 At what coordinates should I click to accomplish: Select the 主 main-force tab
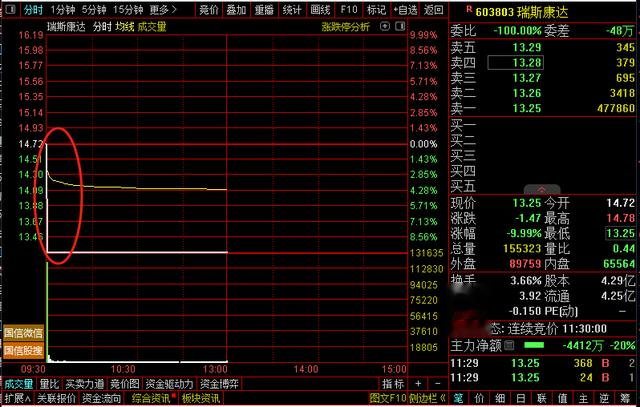coord(583,398)
